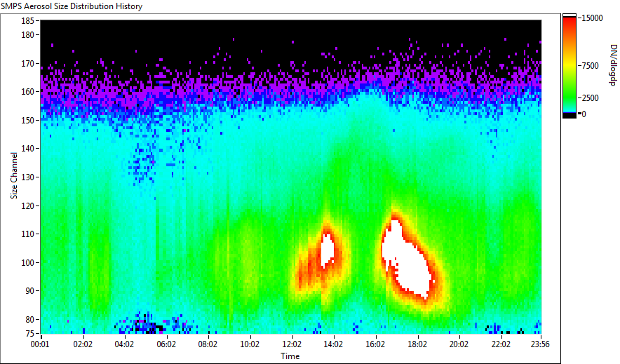Click the 100 size channel axis value
Image resolution: width=620 pixels, height=364 pixels.
28,263
